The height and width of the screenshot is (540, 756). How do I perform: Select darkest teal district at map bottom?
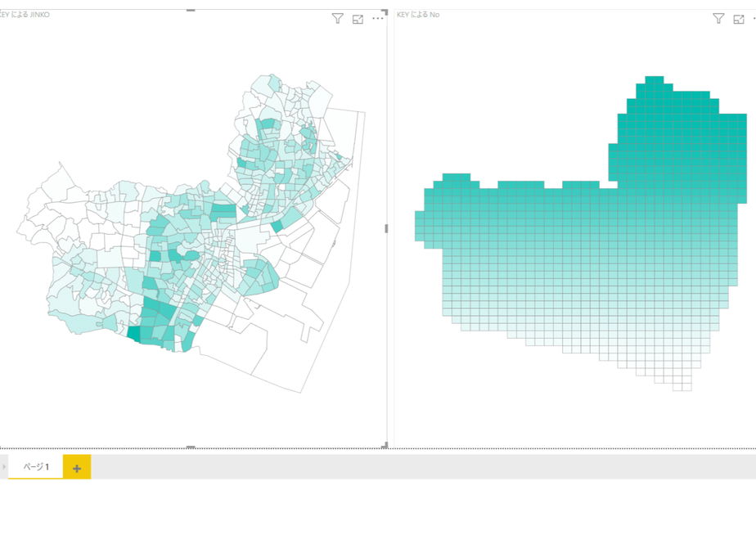tap(133, 334)
